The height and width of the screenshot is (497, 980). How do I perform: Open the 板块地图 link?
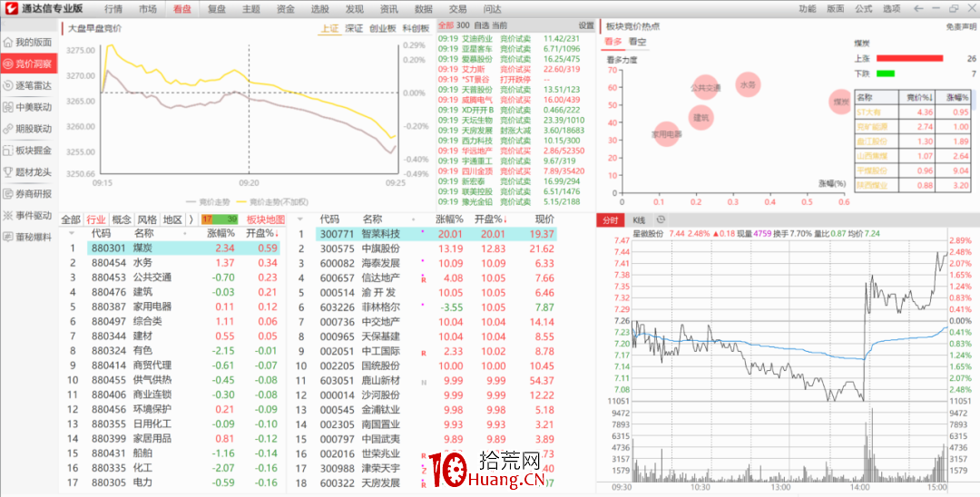(x=266, y=219)
